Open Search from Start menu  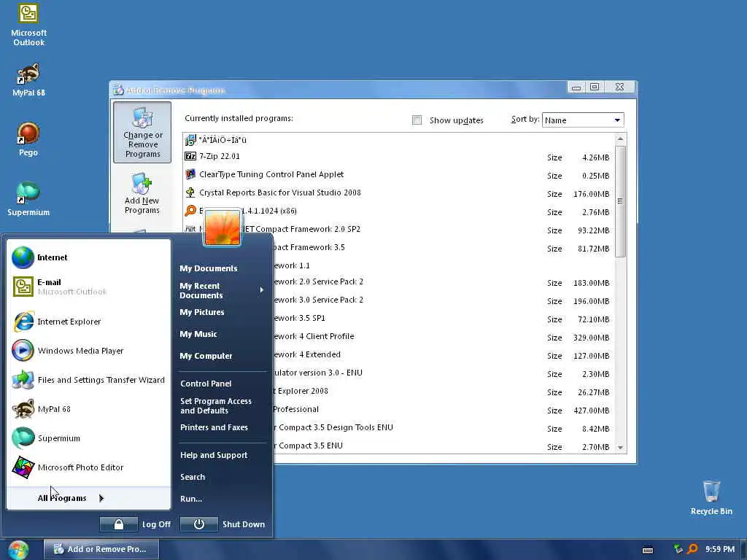tap(222, 477)
